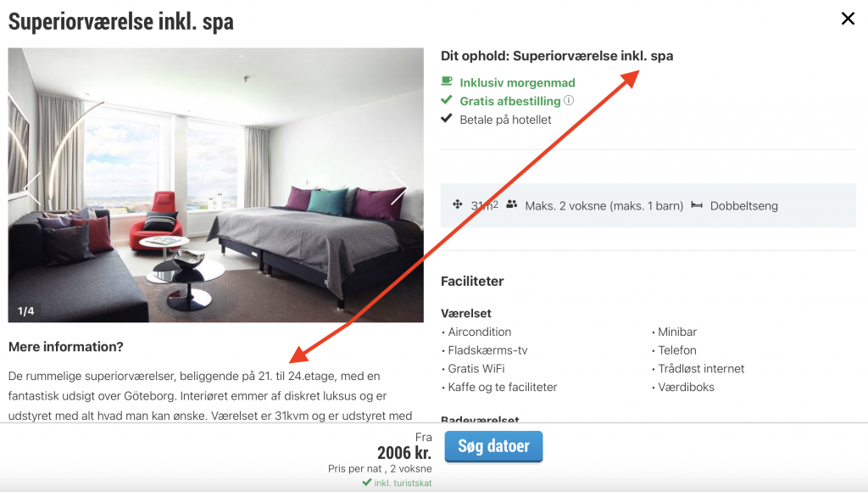Click the room size arrows icon
The height and width of the screenshot is (492, 868).
click(x=457, y=204)
